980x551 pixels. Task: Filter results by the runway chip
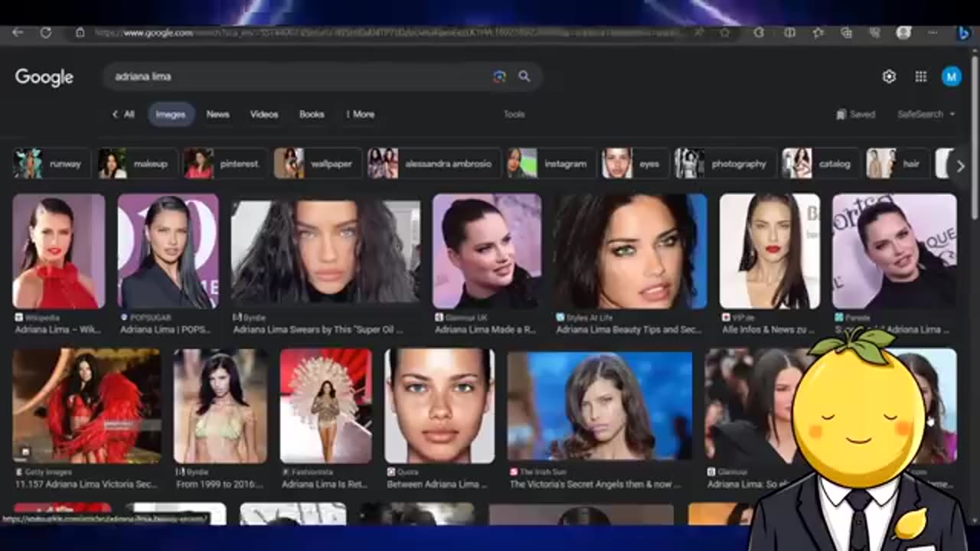[x=51, y=164]
